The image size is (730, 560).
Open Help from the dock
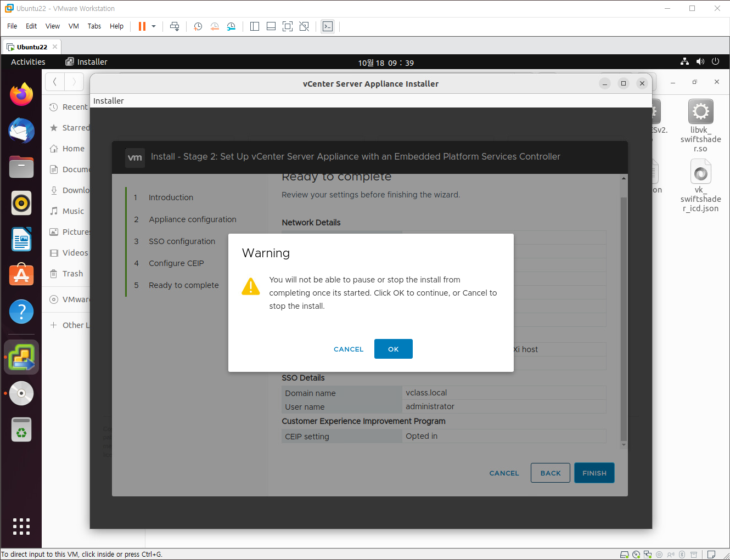[21, 312]
